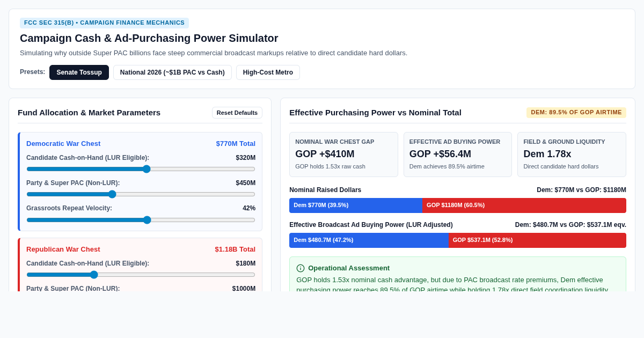Click the Nominal War Chest Gap card
The width and height of the screenshot is (644, 338).
(343, 155)
